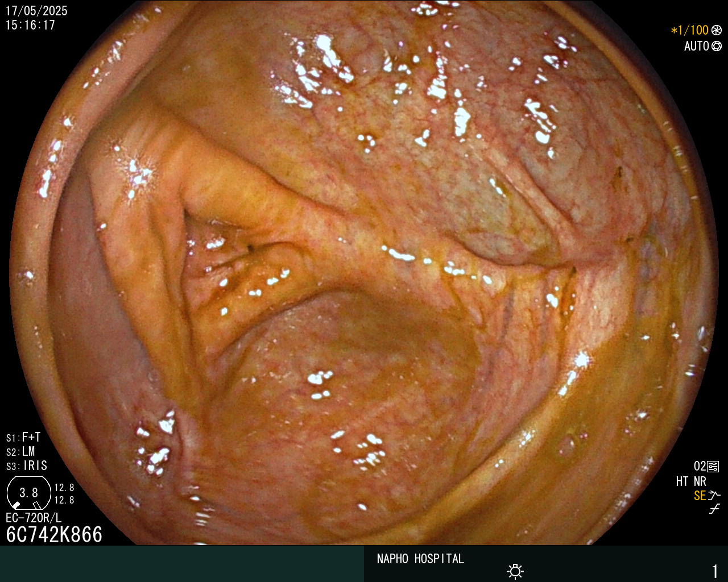This screenshot has width=728, height=582.
Task: Click the EC-720R/L scope model label
Action: (34, 518)
